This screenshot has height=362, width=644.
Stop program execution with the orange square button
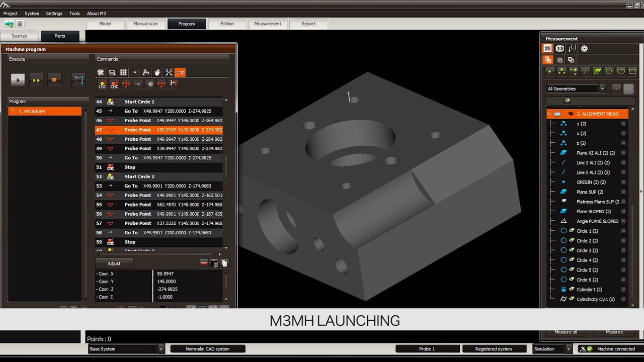(54, 79)
